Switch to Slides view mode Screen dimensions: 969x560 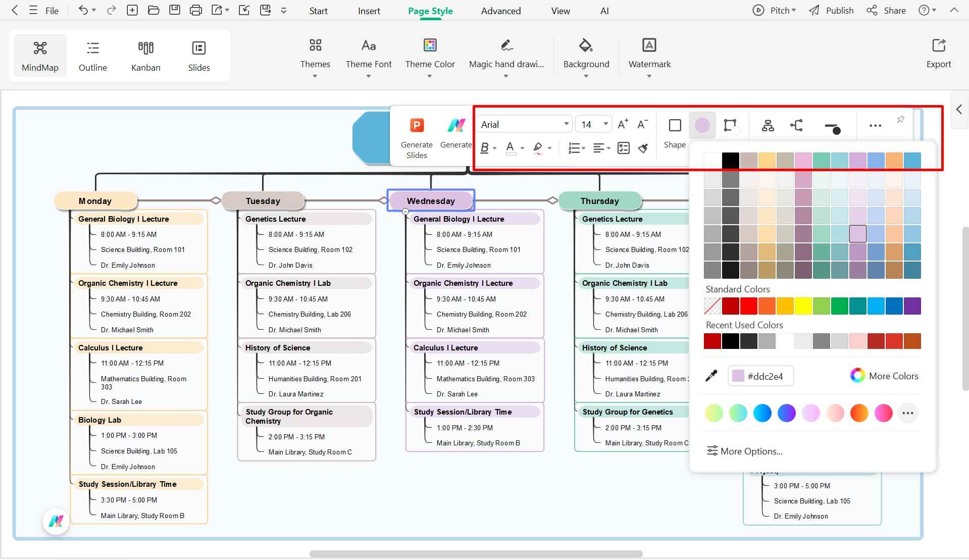(x=199, y=56)
